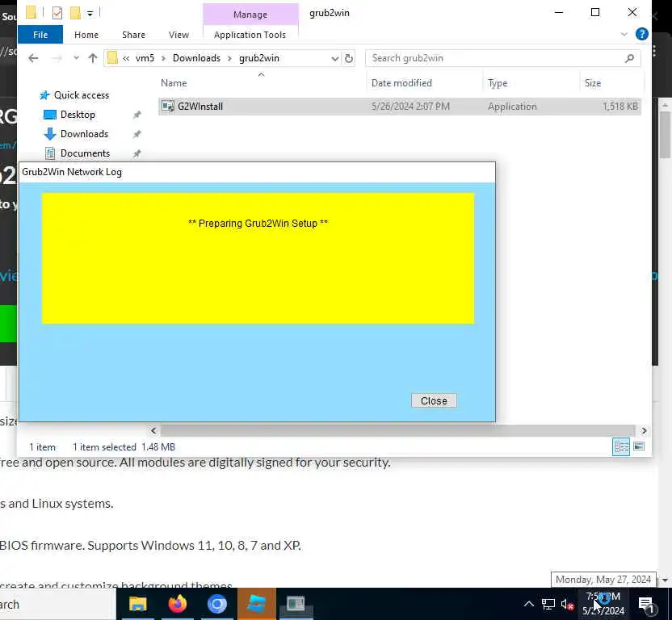Refresh the grub2win folder

[349, 58]
